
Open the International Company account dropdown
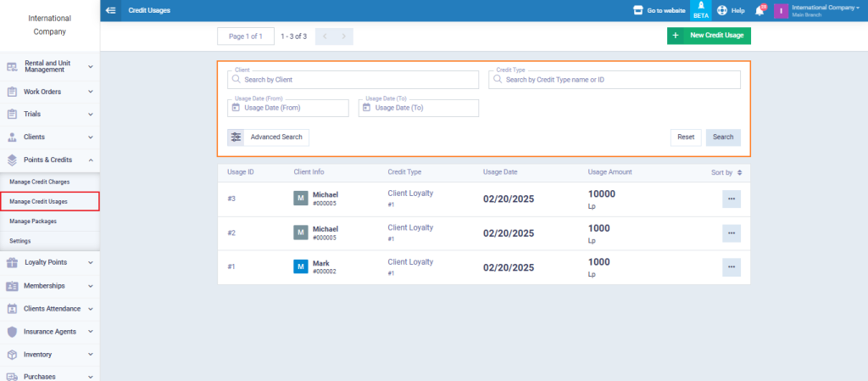coord(818,10)
